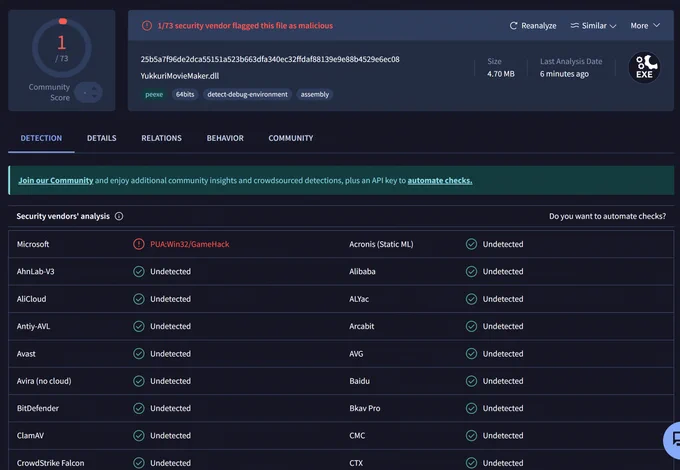Click the EXE file type icon
The height and width of the screenshot is (470, 680).
(644, 67)
